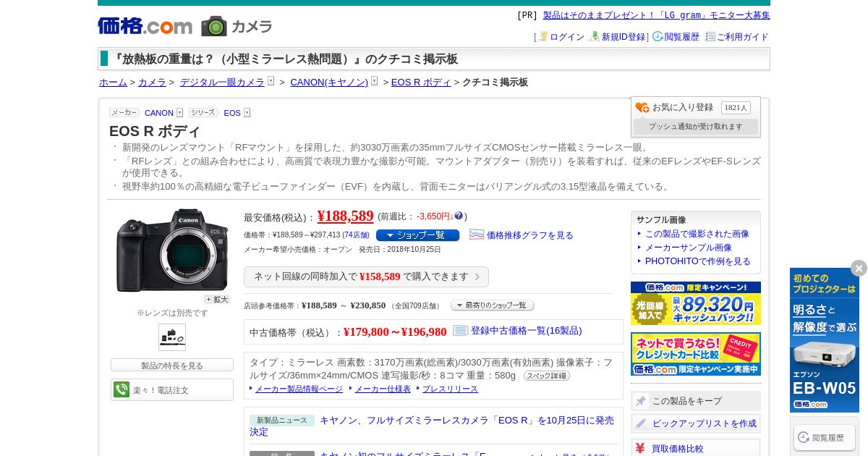Open PHOTOHITOで作例を見る link
Viewport: 868px width, 456px height.
coord(698,261)
